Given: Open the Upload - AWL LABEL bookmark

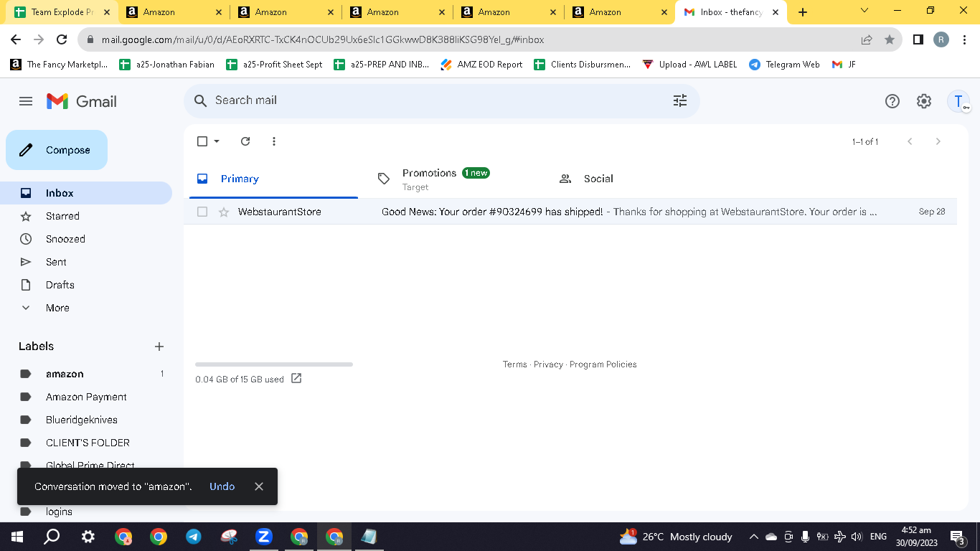Looking at the screenshot, I should click(x=690, y=65).
